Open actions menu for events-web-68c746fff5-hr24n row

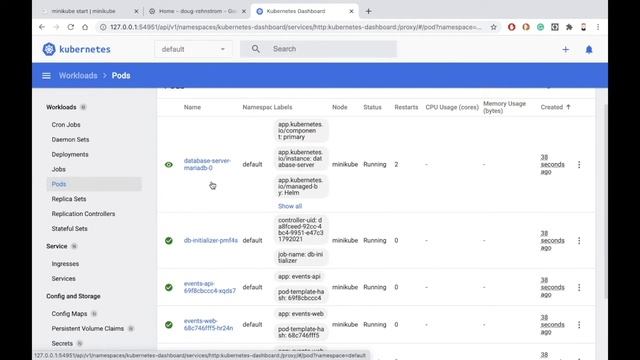click(x=579, y=324)
